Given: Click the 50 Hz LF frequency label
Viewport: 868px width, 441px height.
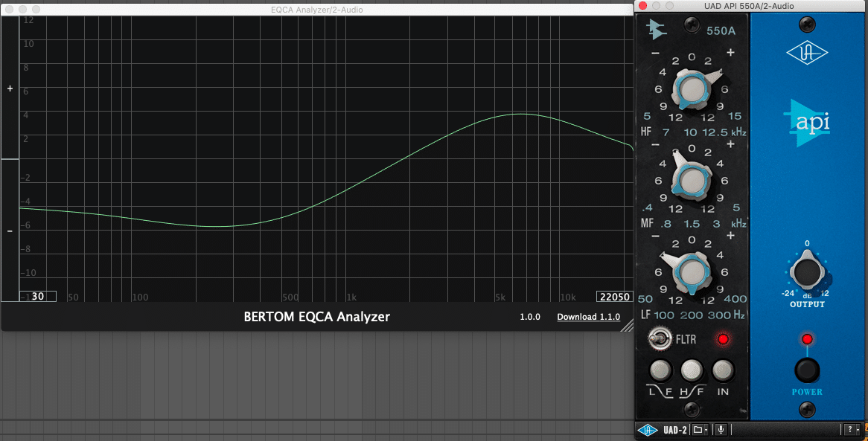Looking at the screenshot, I should (645, 300).
